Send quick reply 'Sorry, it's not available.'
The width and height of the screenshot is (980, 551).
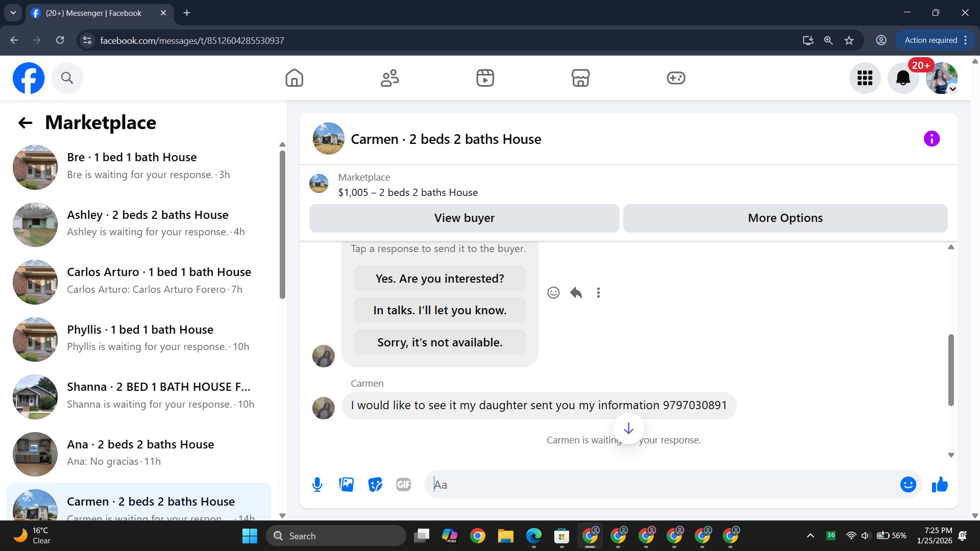[x=440, y=342]
